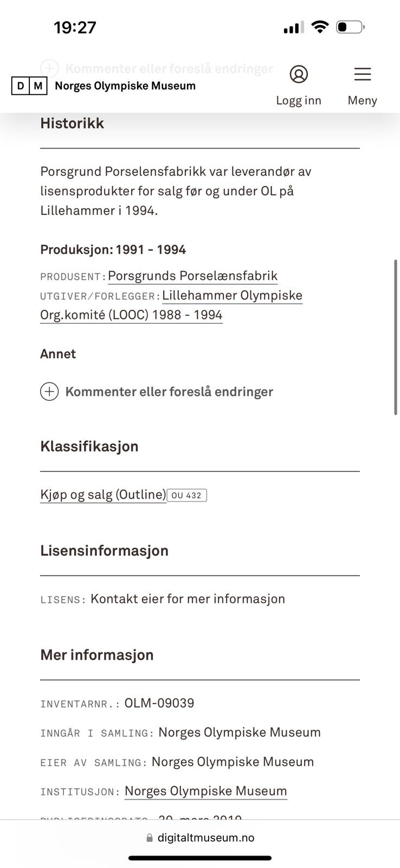Click the page scrollbar on the right edge

[396, 336]
